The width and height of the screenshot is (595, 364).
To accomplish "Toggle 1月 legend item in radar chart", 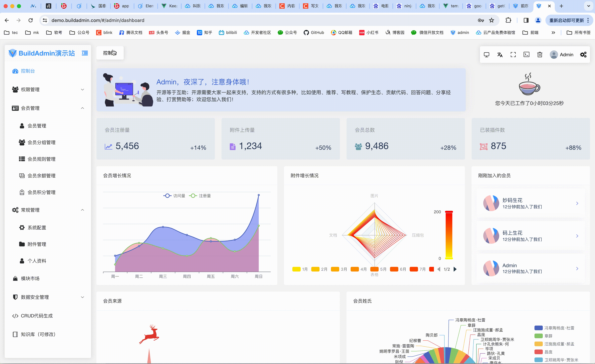I will click(x=300, y=269).
